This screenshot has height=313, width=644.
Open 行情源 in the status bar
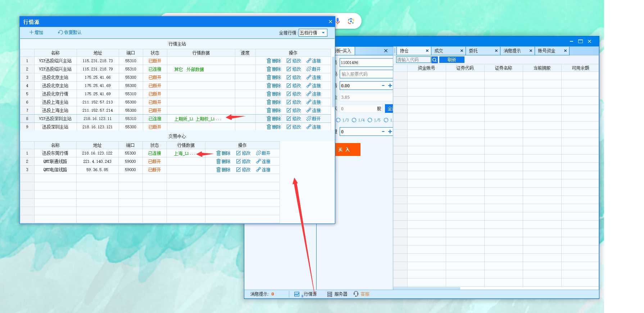tap(305, 294)
